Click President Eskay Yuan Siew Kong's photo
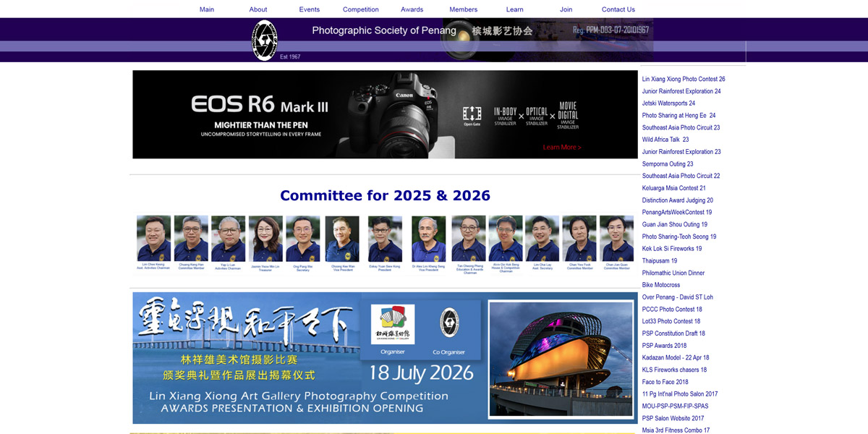The height and width of the screenshot is (434, 868). pyautogui.click(x=385, y=239)
